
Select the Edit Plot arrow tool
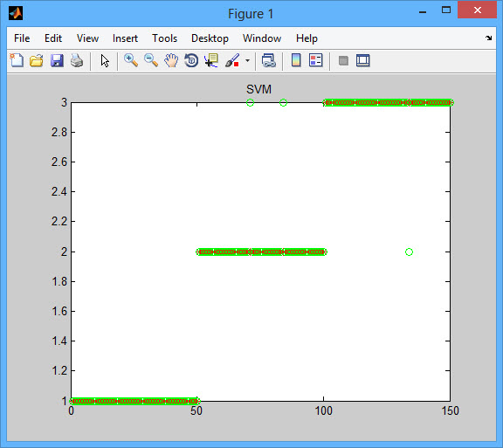[x=105, y=60]
